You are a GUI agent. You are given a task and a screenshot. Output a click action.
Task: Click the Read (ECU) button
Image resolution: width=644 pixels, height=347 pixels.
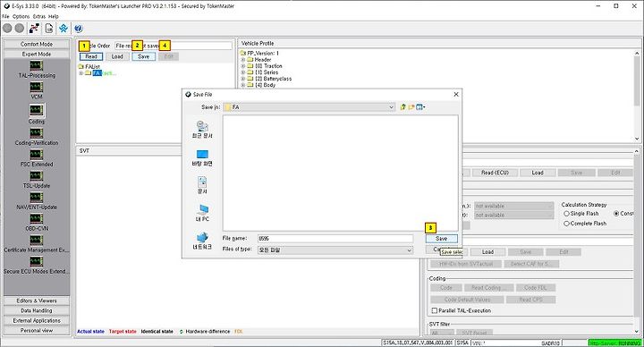point(495,173)
